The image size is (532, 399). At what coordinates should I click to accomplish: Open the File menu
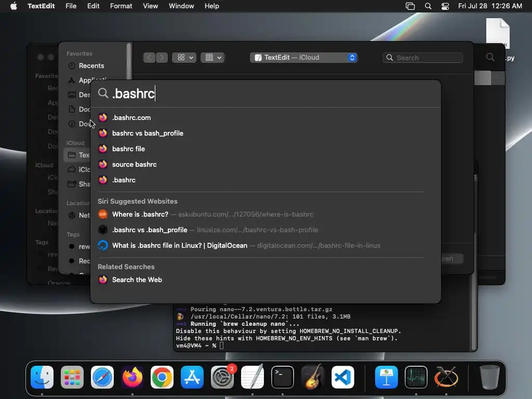click(x=71, y=6)
